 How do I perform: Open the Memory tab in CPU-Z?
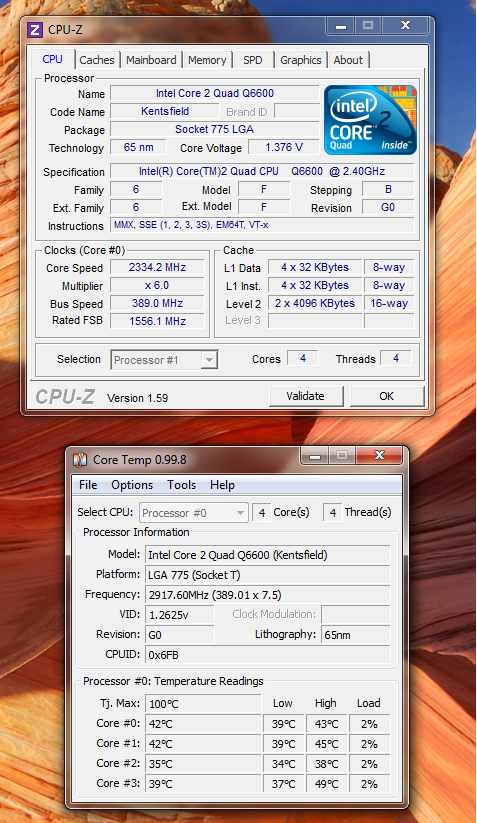207,60
